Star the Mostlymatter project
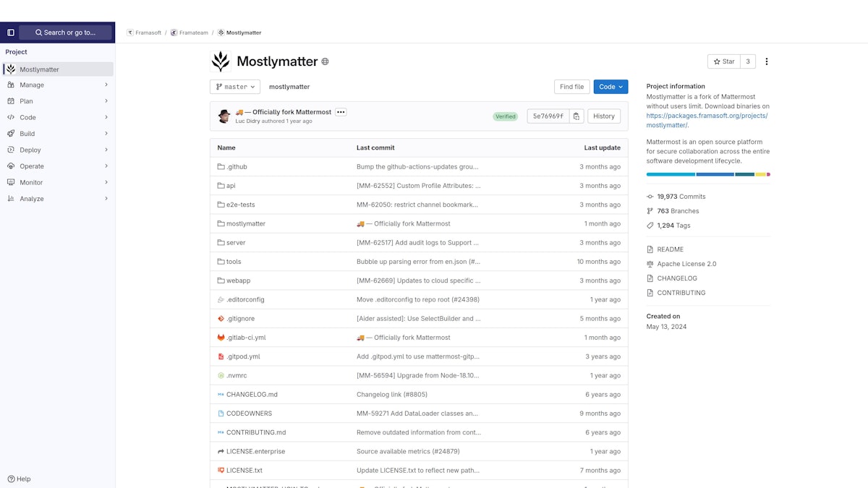 [x=723, y=61]
